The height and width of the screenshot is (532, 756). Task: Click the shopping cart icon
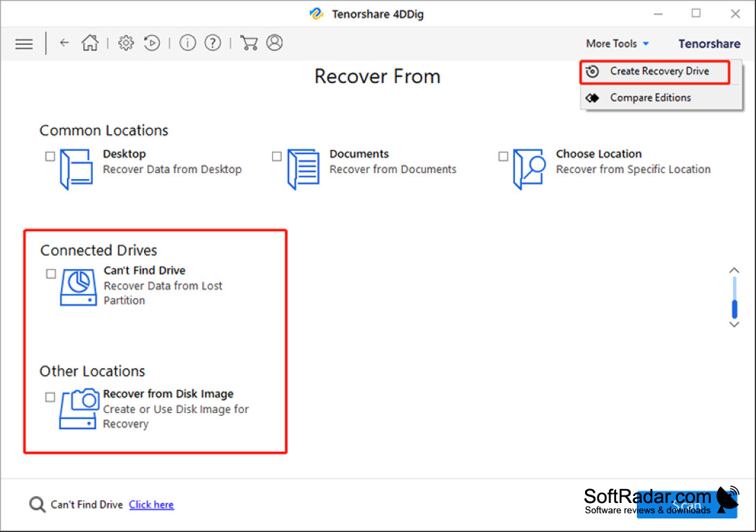[x=249, y=43]
